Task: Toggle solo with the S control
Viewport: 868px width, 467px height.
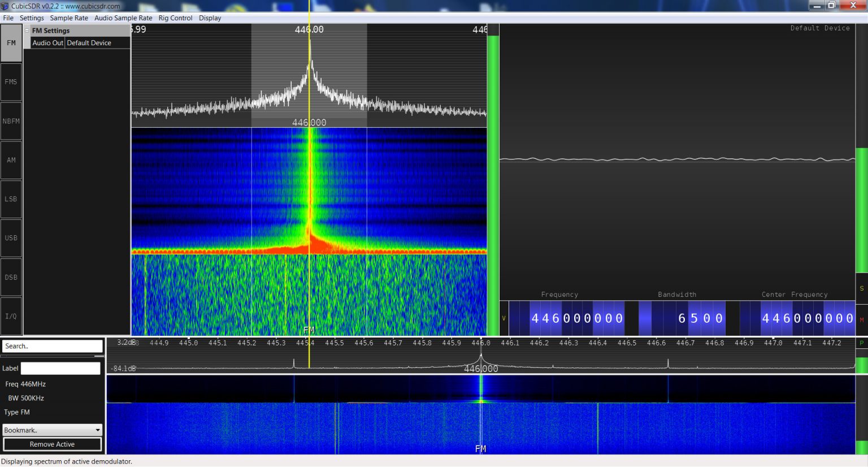Action: pos(861,288)
